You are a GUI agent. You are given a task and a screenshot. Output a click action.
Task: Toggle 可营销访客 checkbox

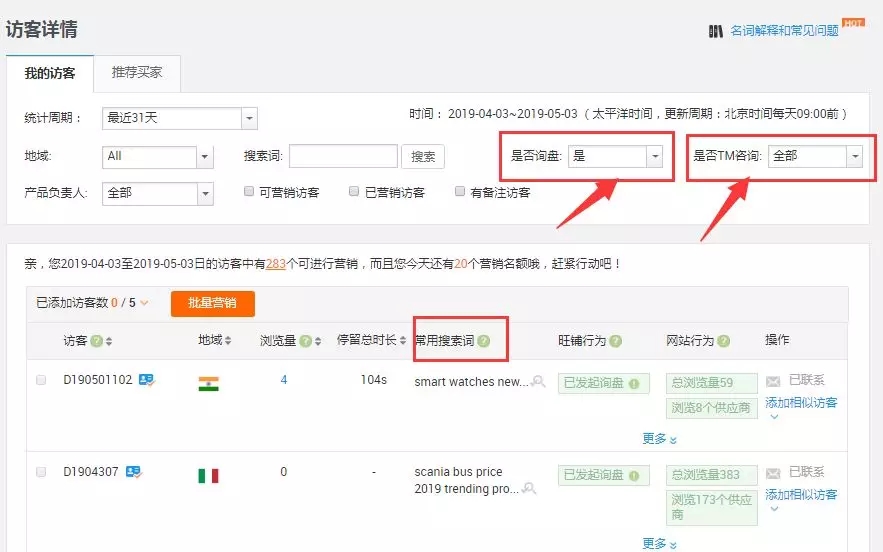click(249, 192)
